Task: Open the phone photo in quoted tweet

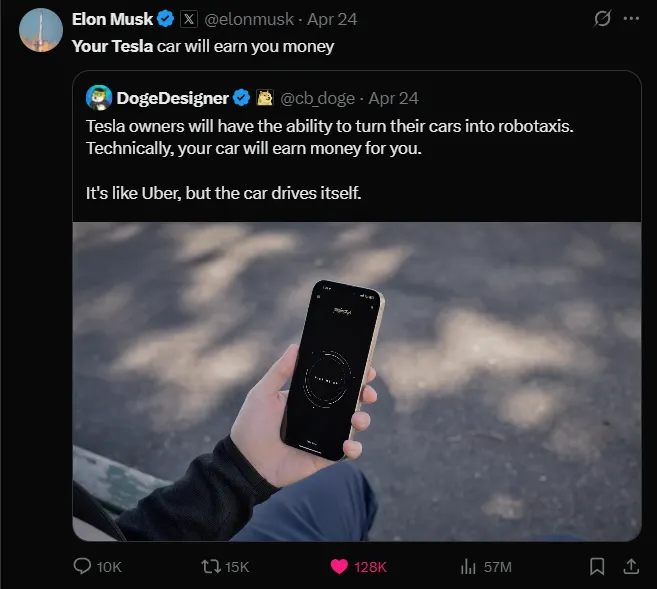Action: [357, 380]
